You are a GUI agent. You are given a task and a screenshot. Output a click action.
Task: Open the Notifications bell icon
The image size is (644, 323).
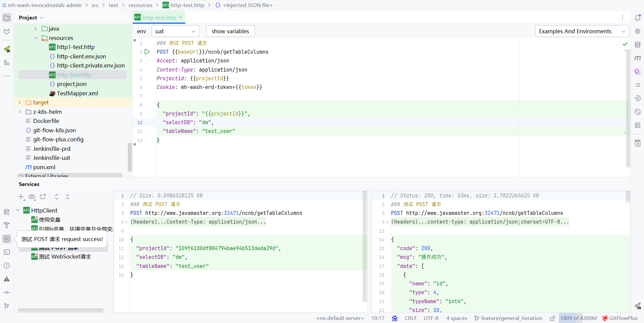click(638, 18)
